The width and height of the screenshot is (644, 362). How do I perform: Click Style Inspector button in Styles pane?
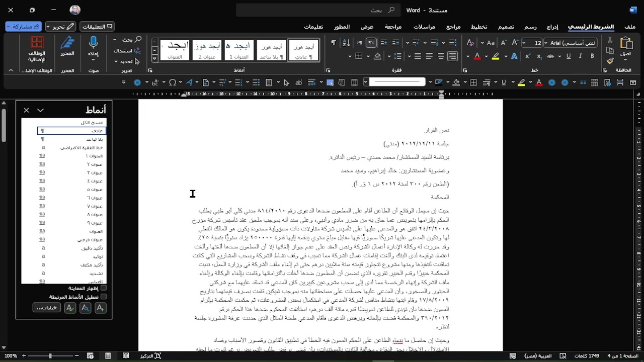[x=85, y=308]
